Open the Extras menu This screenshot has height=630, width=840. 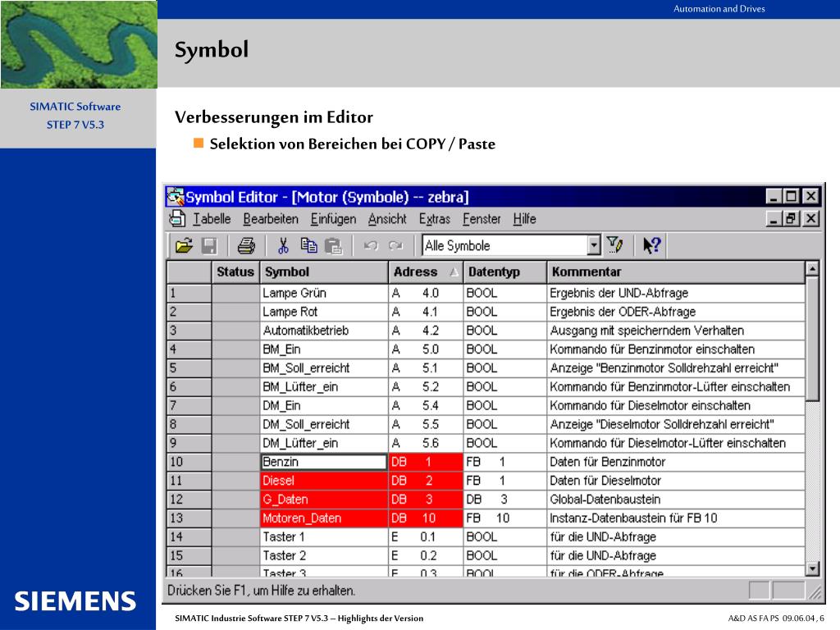tap(435, 219)
